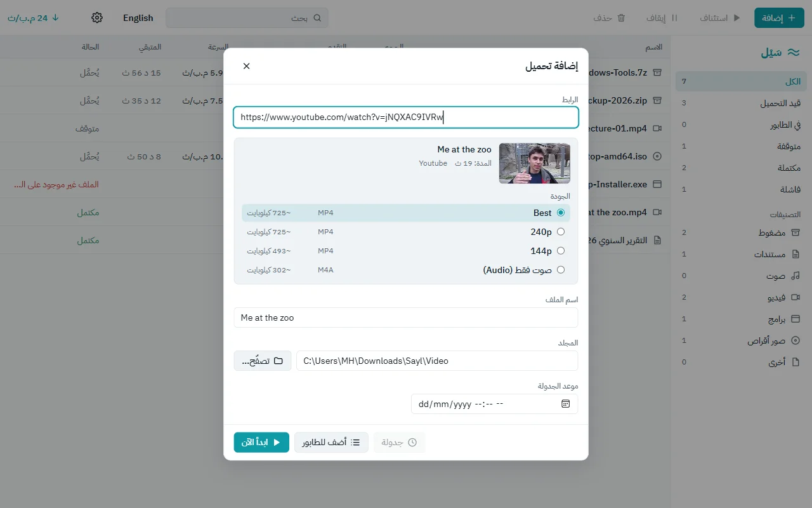Screen dimensions: 812x508
Task: Click ~493 كيلوبايت size text
Action: tap(269, 251)
